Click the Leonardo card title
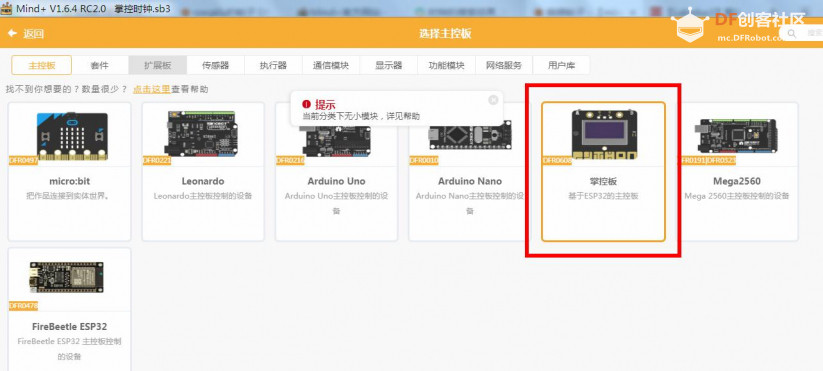823x371 pixels. (x=203, y=181)
